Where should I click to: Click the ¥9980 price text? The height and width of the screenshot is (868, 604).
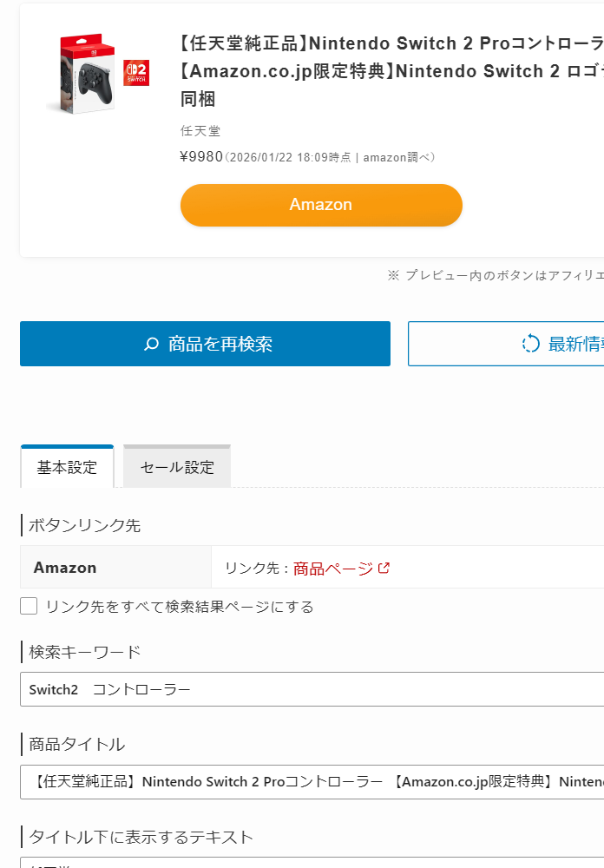201,157
